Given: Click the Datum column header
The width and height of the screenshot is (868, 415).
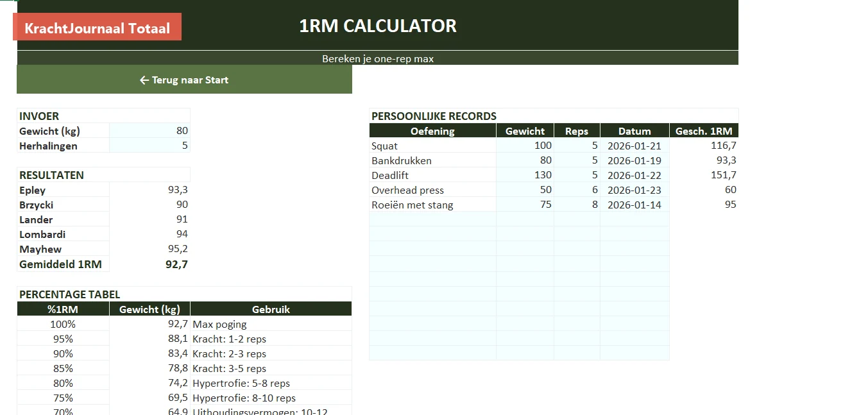Looking at the screenshot, I should pyautogui.click(x=634, y=131).
